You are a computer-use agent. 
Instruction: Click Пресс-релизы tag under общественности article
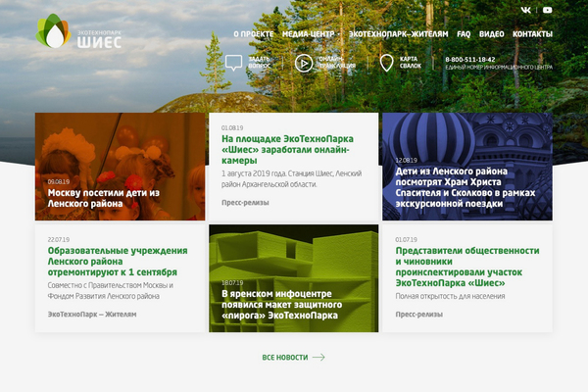tap(418, 315)
